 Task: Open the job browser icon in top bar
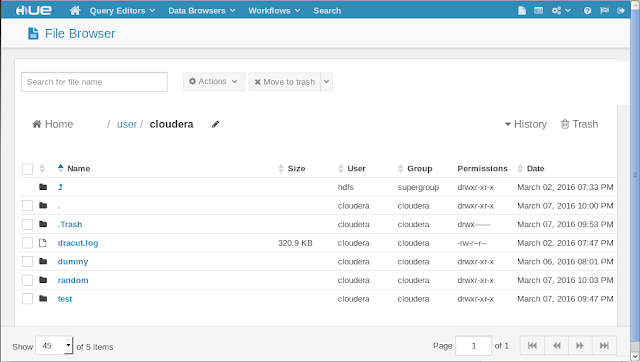pos(538,11)
